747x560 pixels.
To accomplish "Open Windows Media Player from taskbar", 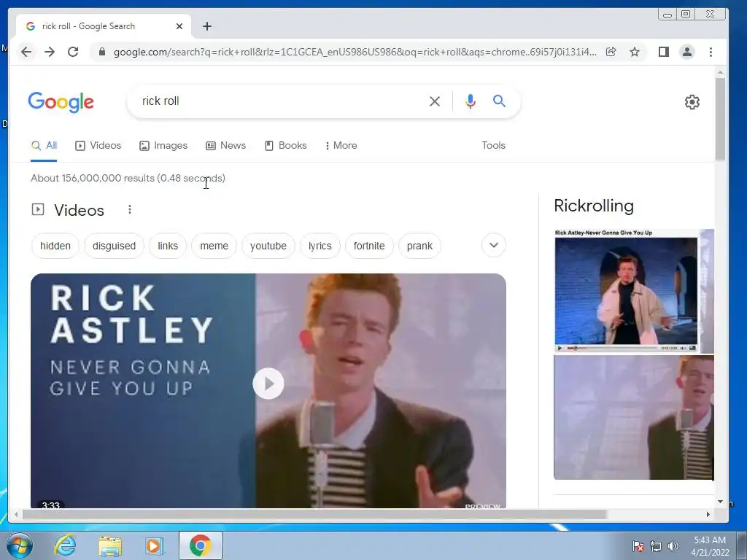I will 154,545.
